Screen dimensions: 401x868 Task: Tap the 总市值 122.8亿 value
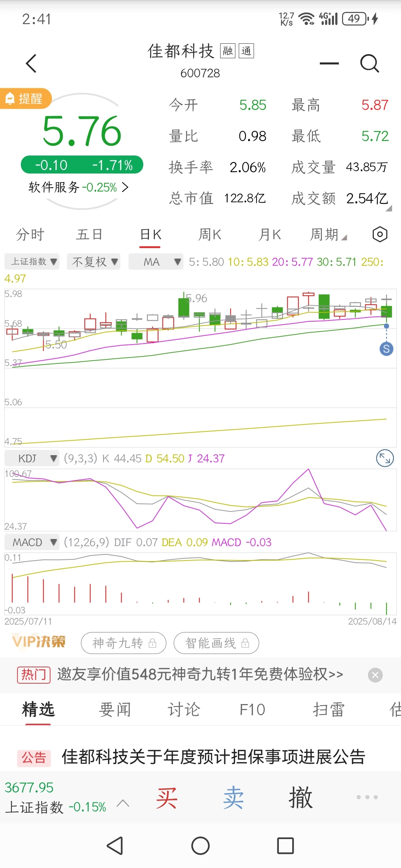coord(245,198)
